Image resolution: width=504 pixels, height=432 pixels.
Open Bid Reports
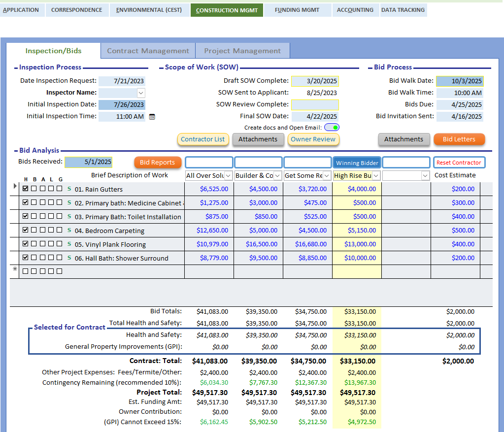(158, 163)
